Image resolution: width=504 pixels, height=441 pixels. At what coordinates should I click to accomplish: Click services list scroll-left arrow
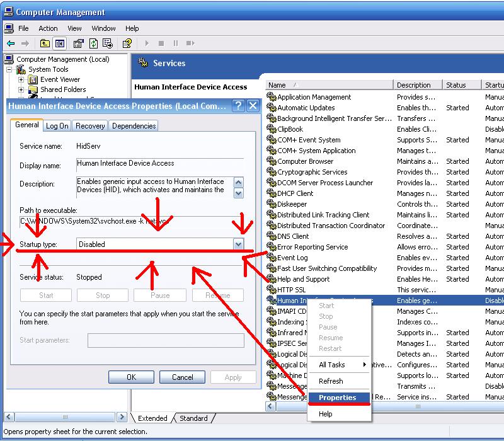point(271,406)
